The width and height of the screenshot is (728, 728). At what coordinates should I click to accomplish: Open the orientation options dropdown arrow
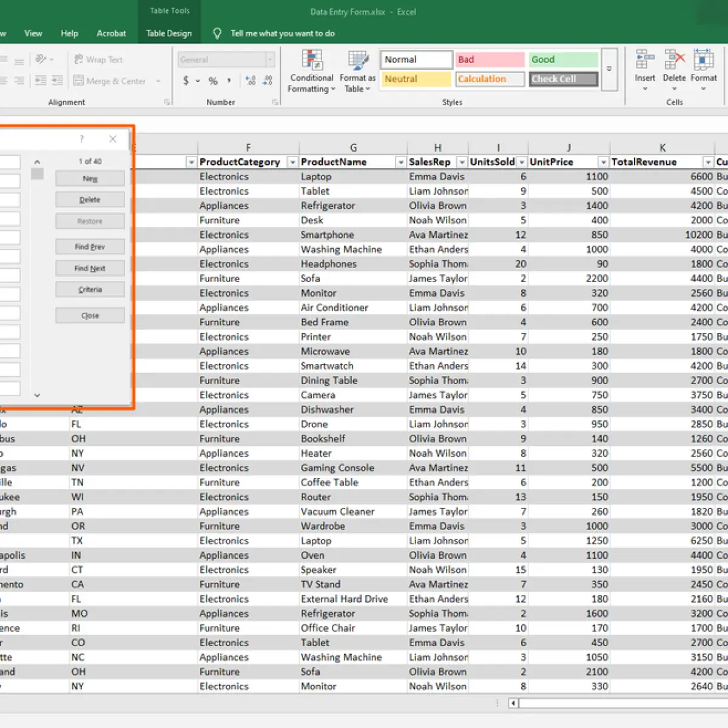click(51, 59)
